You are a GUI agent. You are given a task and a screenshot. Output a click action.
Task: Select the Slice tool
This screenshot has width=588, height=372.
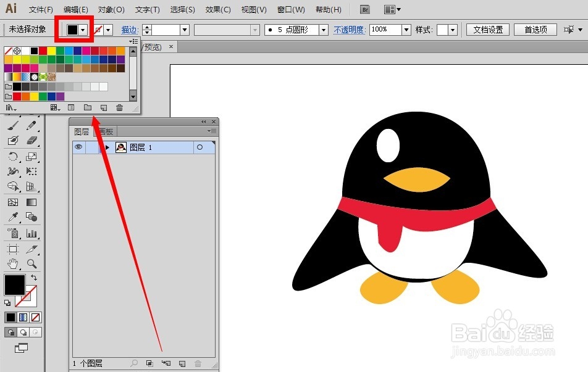[x=31, y=249]
